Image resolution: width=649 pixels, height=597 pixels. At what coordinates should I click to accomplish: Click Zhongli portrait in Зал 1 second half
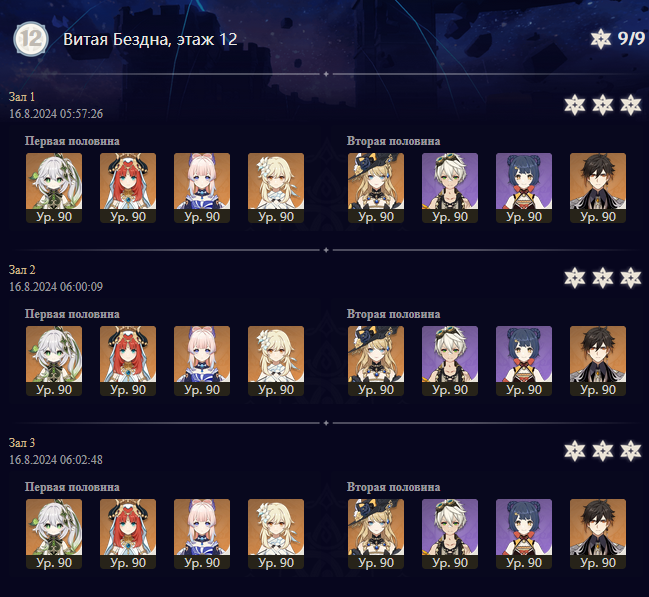[x=598, y=188]
